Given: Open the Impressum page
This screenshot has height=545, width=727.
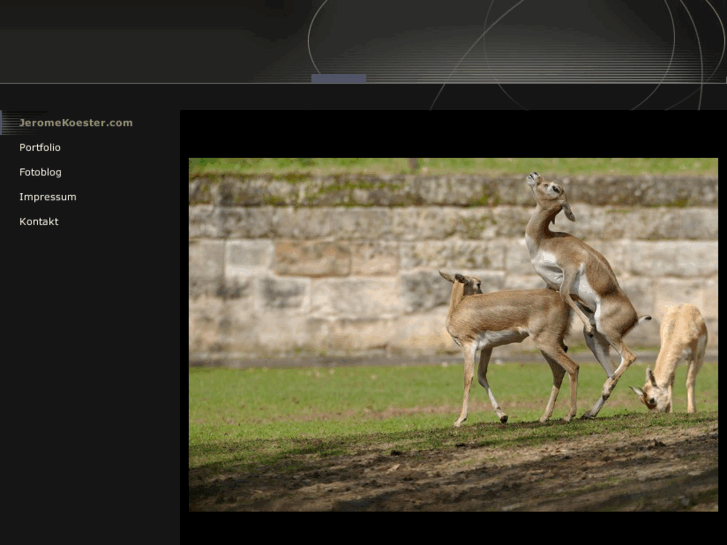Looking at the screenshot, I should [48, 197].
